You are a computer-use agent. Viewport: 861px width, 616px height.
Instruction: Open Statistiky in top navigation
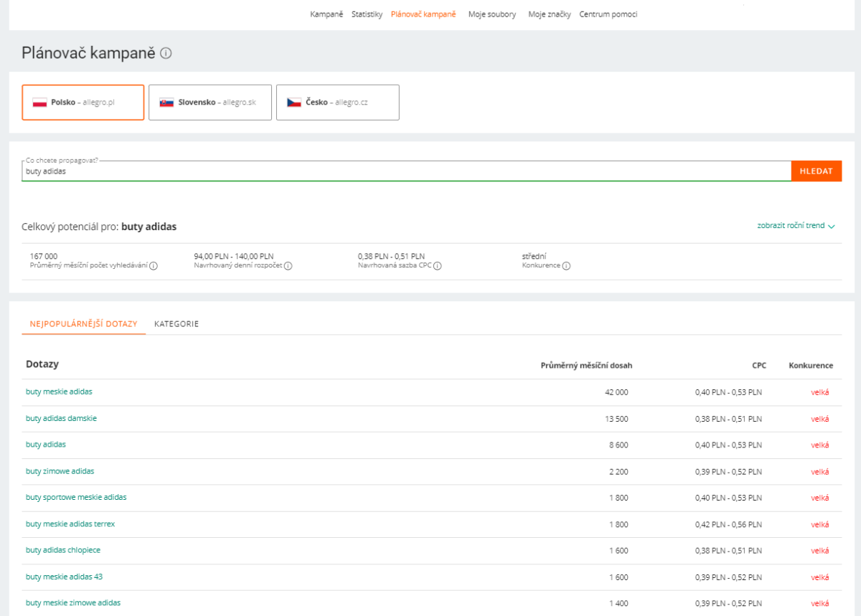[367, 14]
